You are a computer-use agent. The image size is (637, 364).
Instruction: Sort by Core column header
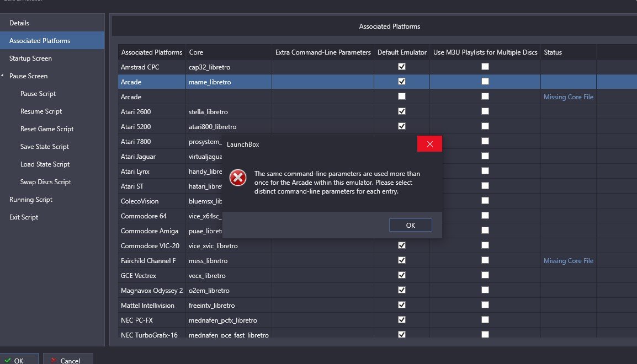229,52
